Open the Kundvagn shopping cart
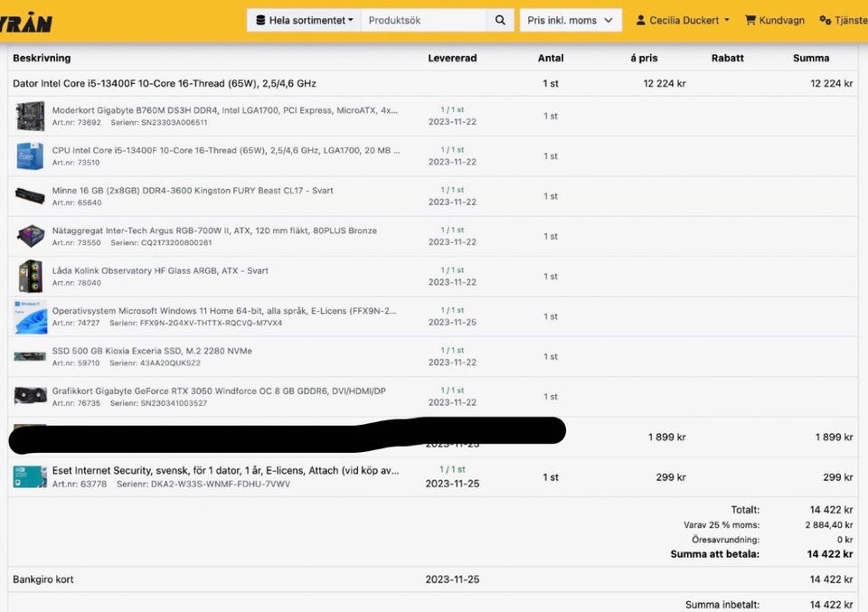 (x=775, y=21)
